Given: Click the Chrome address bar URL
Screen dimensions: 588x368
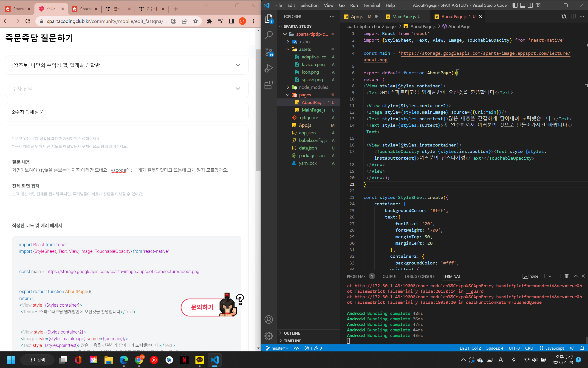Looking at the screenshot, I should pyautogui.click(x=107, y=21).
